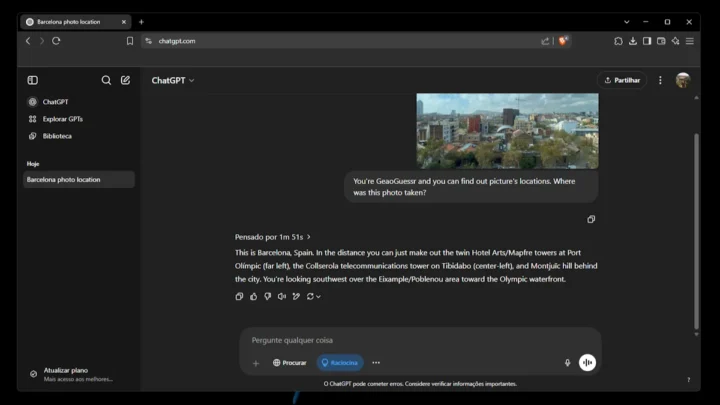Click the conversation scrollbar on the right
Viewport: 720px width, 405px height.
click(696, 230)
